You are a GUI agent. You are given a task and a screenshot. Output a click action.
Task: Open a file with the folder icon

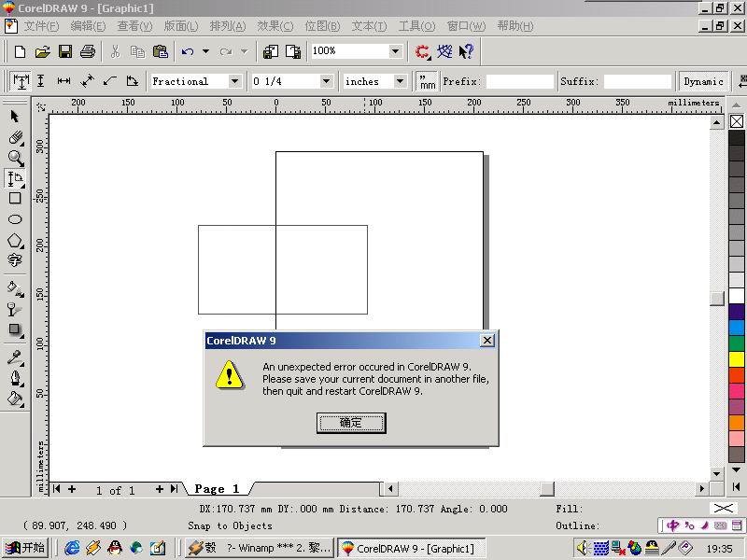tap(42, 51)
